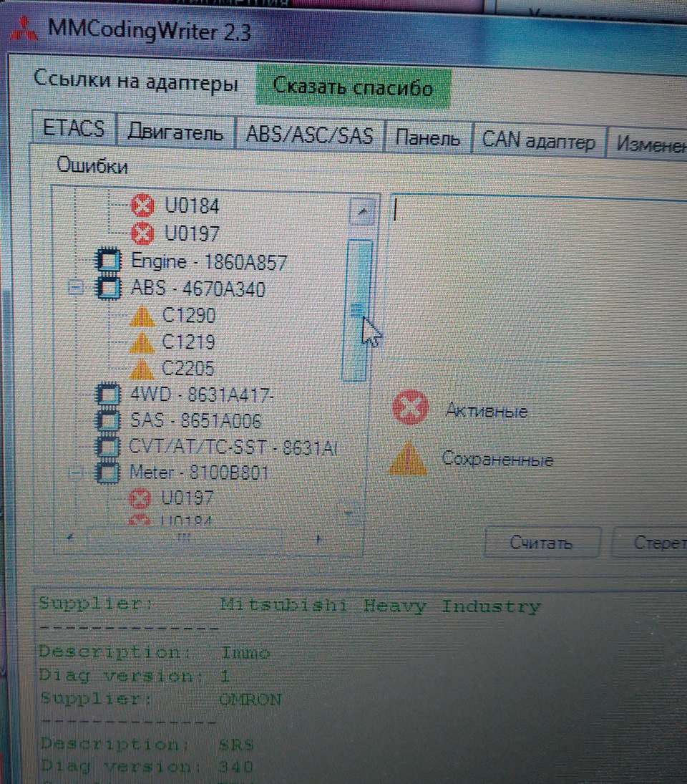Click the yellow Сохраненные legend triangle
Viewport: 687px width, 784px height.
click(x=408, y=457)
